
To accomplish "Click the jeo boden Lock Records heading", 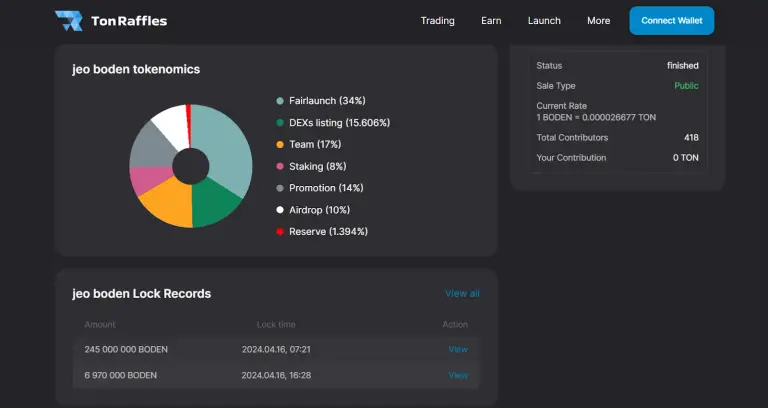I will click(142, 293).
